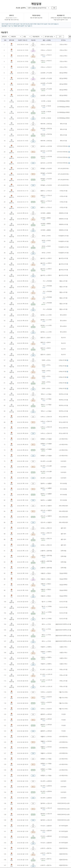Click the sport icon in row 1

(11, 44)
